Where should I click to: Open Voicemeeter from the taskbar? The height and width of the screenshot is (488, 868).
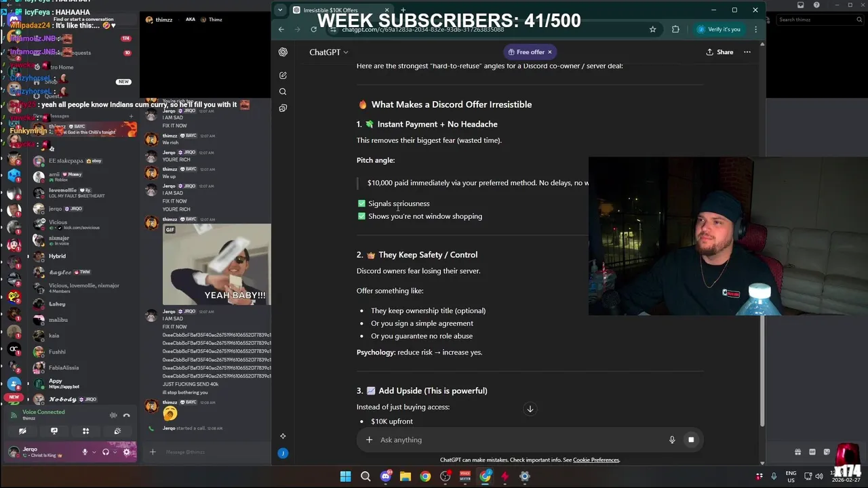[x=465, y=476]
